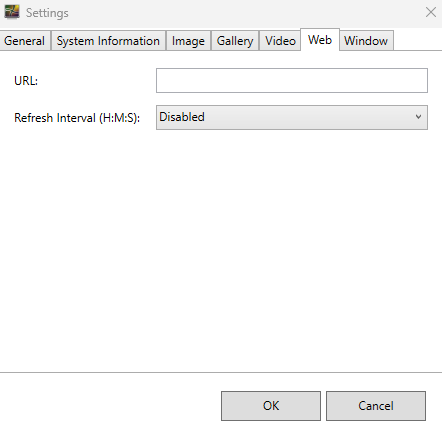The image size is (442, 432).
Task: Dismiss the dialog with Cancel
Action: tap(376, 406)
